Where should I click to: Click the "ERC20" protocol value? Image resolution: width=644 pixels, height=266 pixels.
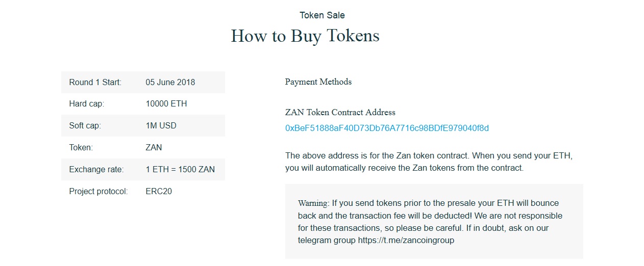(159, 192)
